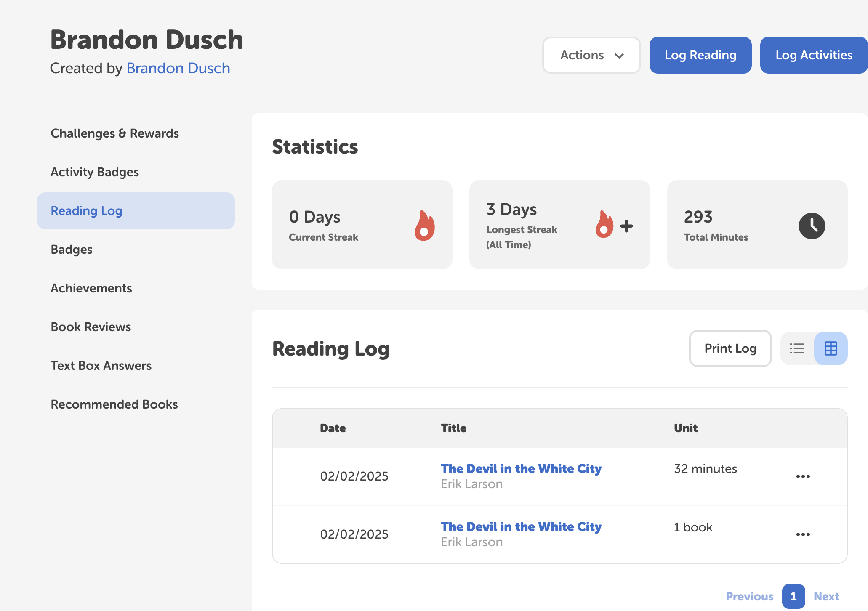Click the Log Activities button
The image size is (868, 611).
click(x=813, y=55)
